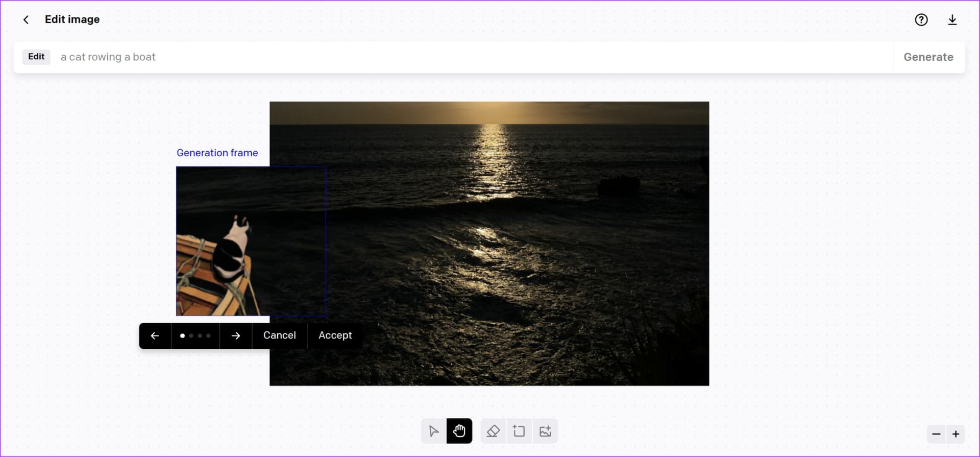Select the generated cat-on-boat frame
This screenshot has height=457, width=980.
[x=251, y=241]
